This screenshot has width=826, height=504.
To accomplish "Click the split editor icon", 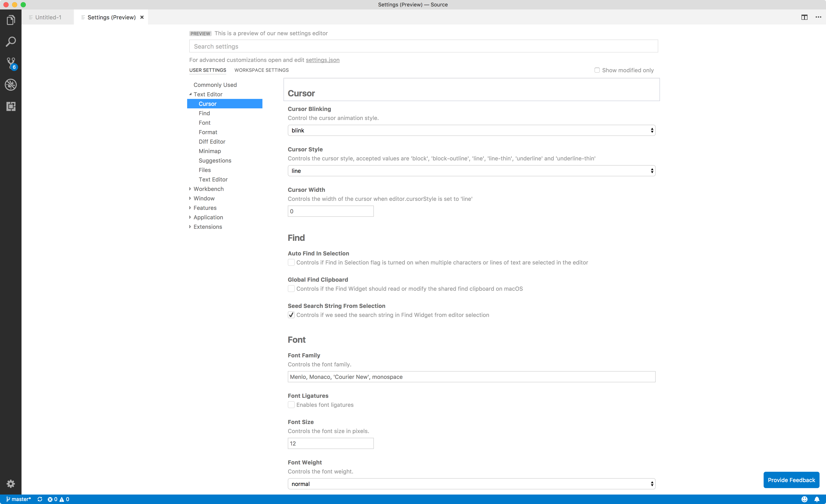I will (x=804, y=17).
